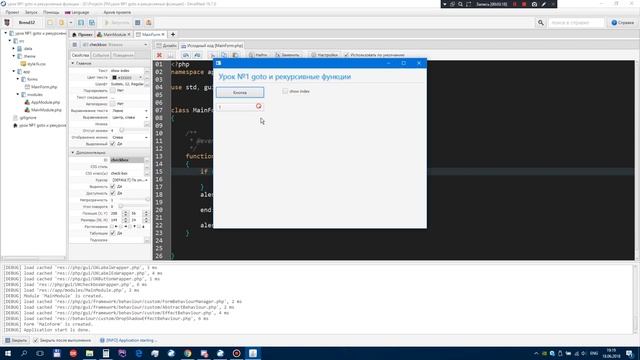Image resolution: width=640 pixels, height=360 pixels.
Task: Open the Запуск menu
Action: point(31,12)
